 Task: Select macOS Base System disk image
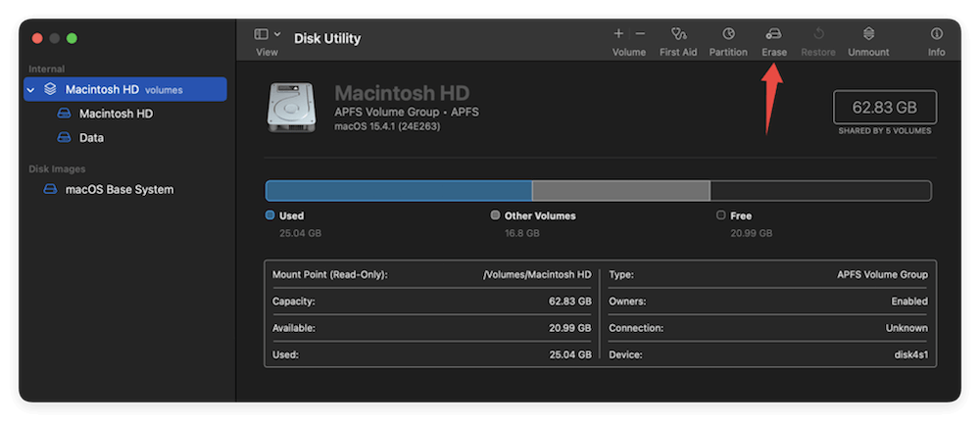click(120, 189)
